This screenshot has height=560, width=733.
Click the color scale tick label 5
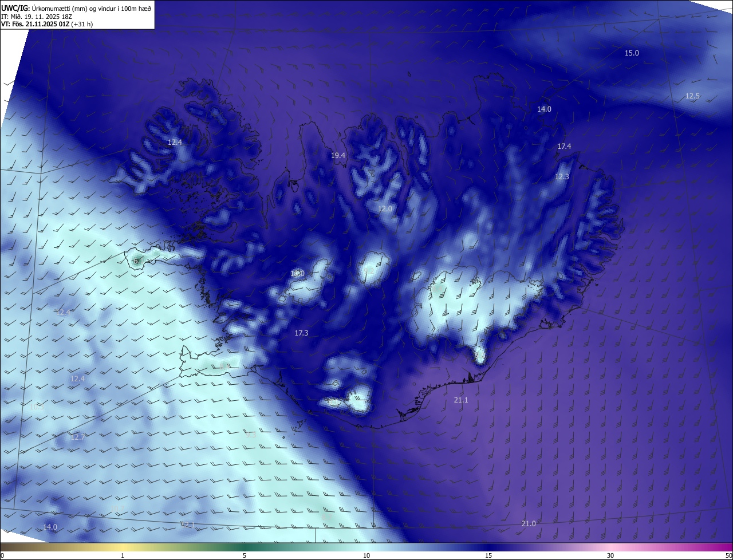click(x=245, y=555)
